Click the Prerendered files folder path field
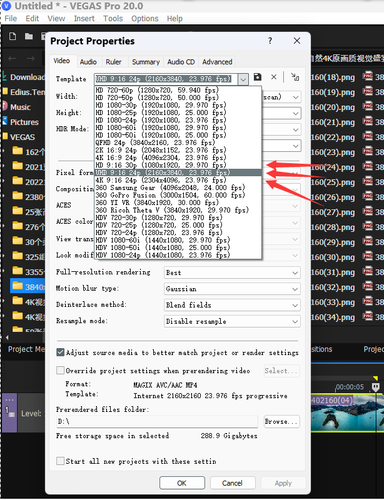Viewport: 384px width, 500px height. tap(157, 421)
